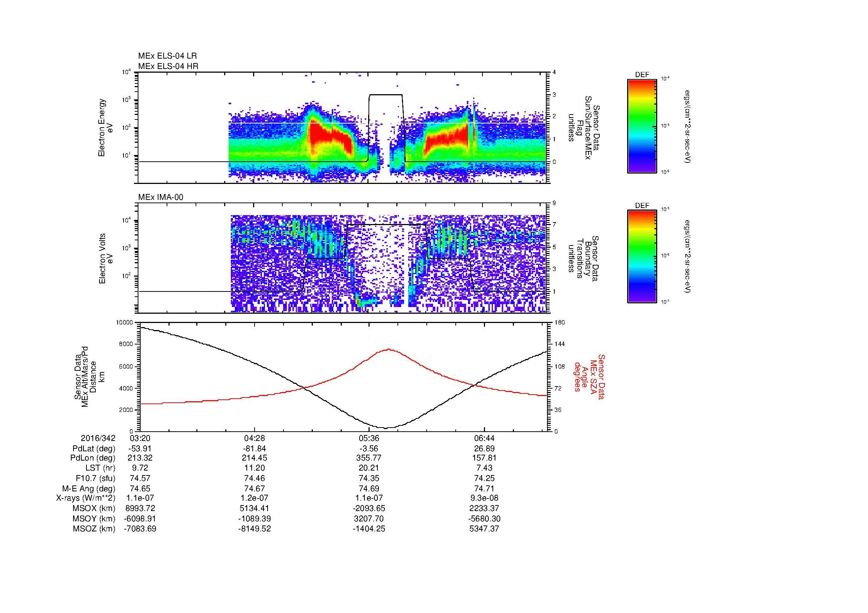The height and width of the screenshot is (613, 868).
Task: Click the 'Electron Energy eV' axis title
Action: 105,128
